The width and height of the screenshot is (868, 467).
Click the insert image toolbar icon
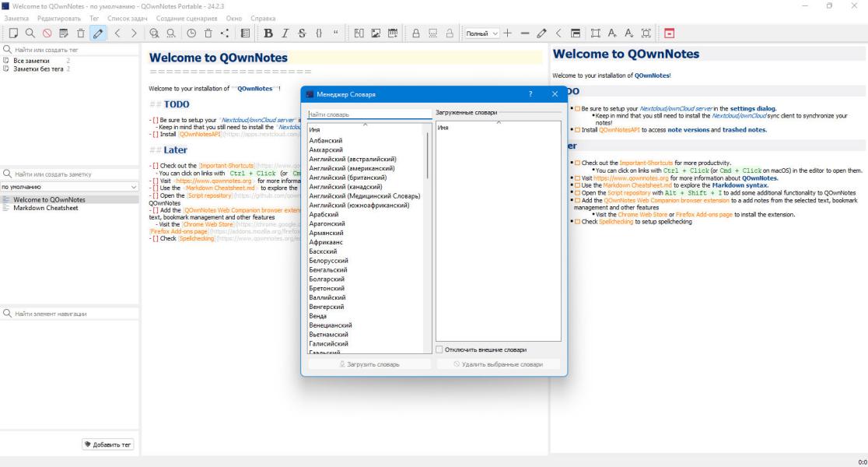[x=376, y=33]
